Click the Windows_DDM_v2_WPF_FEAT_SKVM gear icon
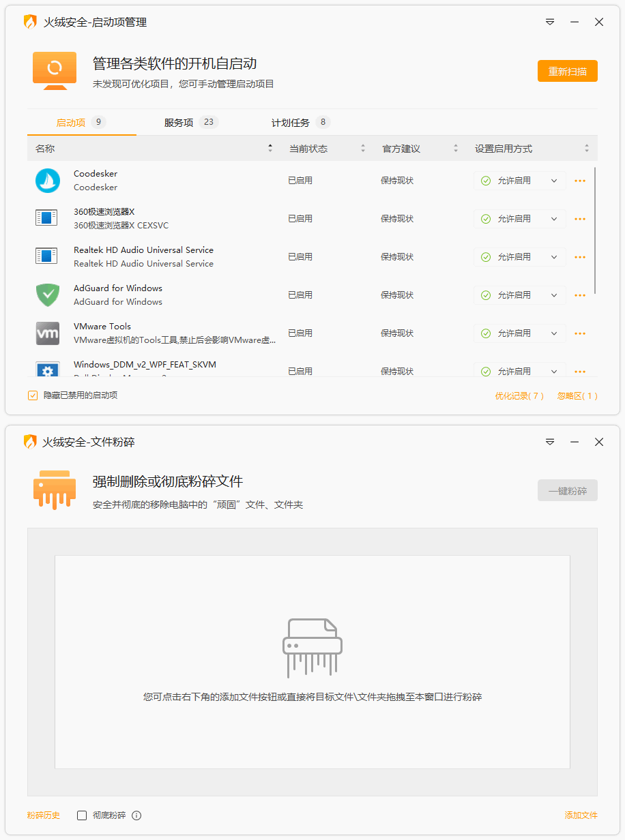625x840 pixels. [x=48, y=369]
